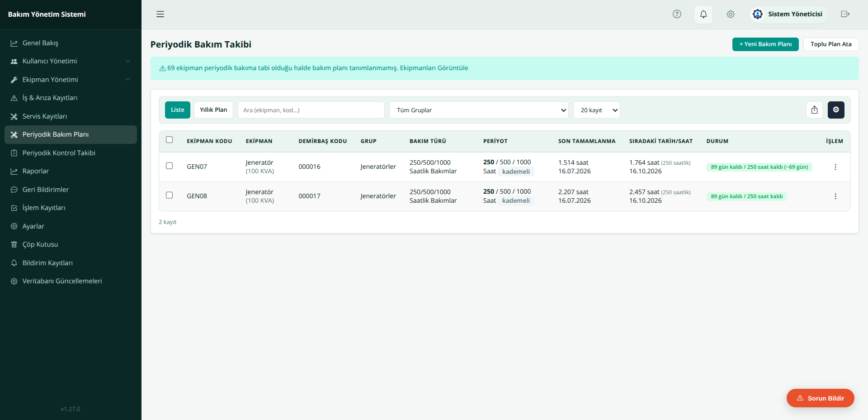868x420 pixels.
Task: Click the 2.207 saat completion value
Action: click(x=573, y=192)
